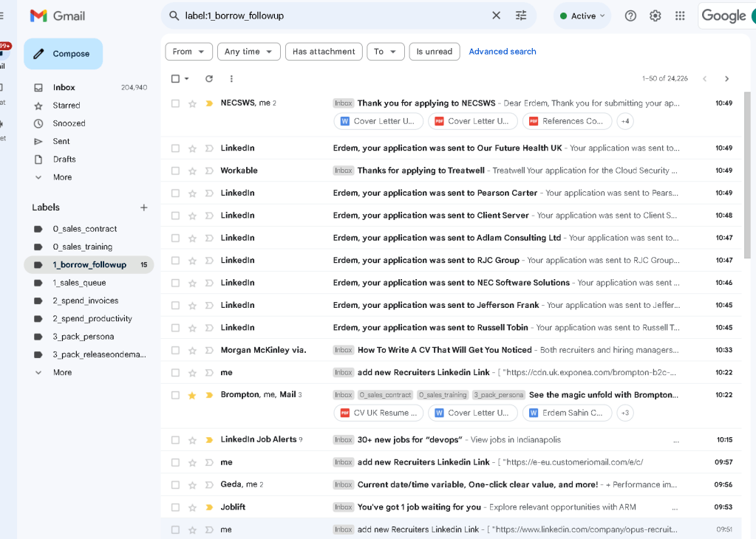This screenshot has height=539, width=756.
Task: Show +4 more attachments in NECSWS email
Action: [625, 121]
